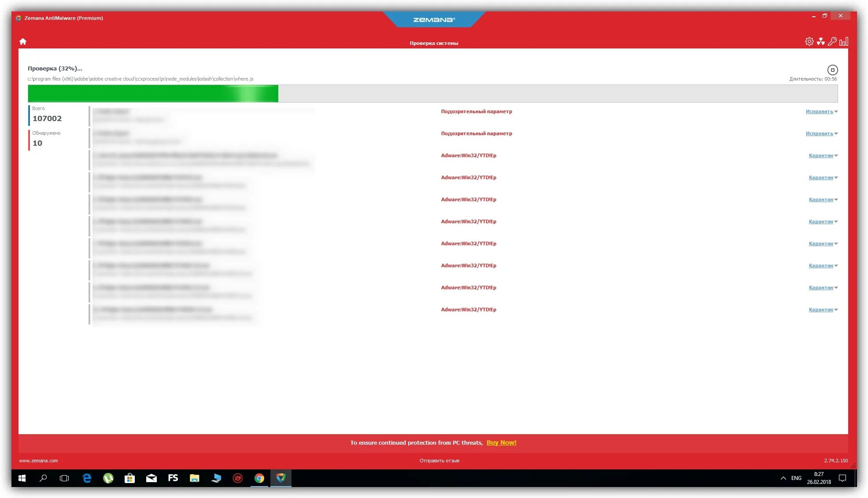Expand the second Карантин dropdown for Adware
868x498 pixels.
(836, 177)
